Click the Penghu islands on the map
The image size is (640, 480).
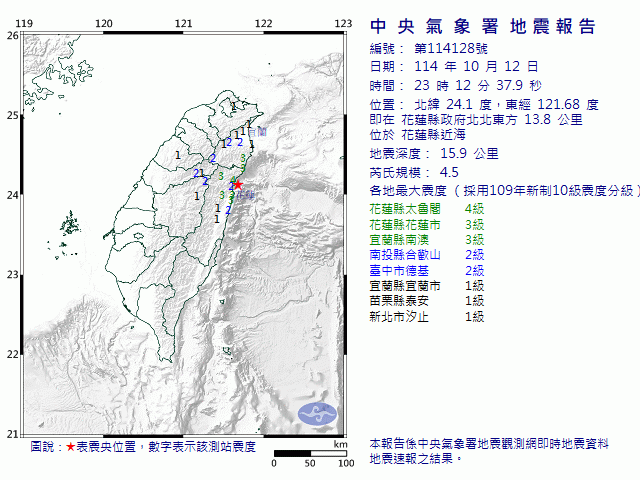click(x=68, y=222)
